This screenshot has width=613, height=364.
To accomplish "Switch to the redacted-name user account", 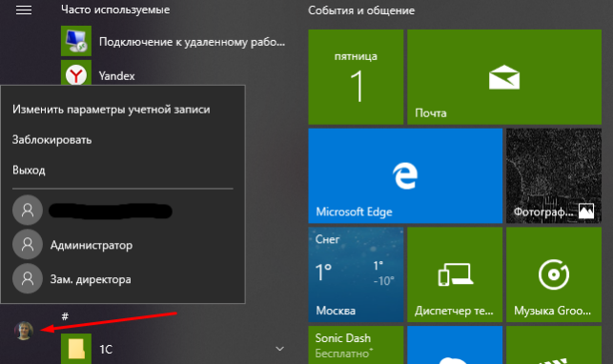I will (123, 211).
